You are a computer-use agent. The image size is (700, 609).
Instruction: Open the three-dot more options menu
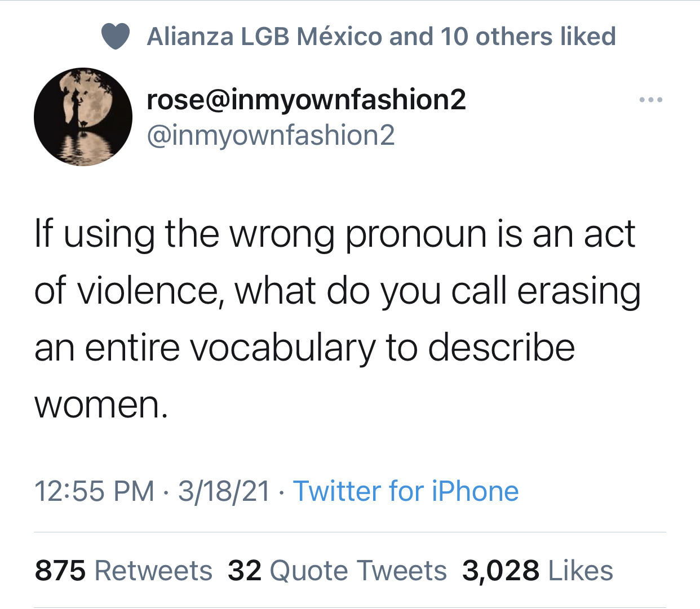pyautogui.click(x=651, y=100)
